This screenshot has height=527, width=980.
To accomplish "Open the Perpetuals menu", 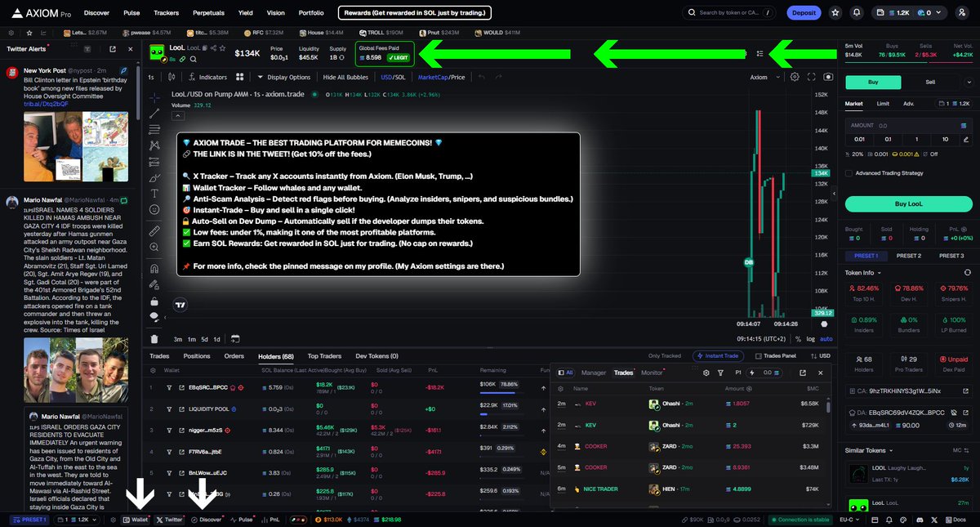I will click(x=208, y=13).
